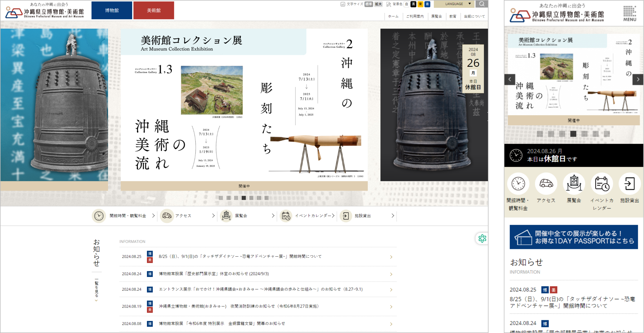Viewport: 644px width, 333px height.
Task: Click the 文字サイズ font size icon
Action: [x=343, y=4]
